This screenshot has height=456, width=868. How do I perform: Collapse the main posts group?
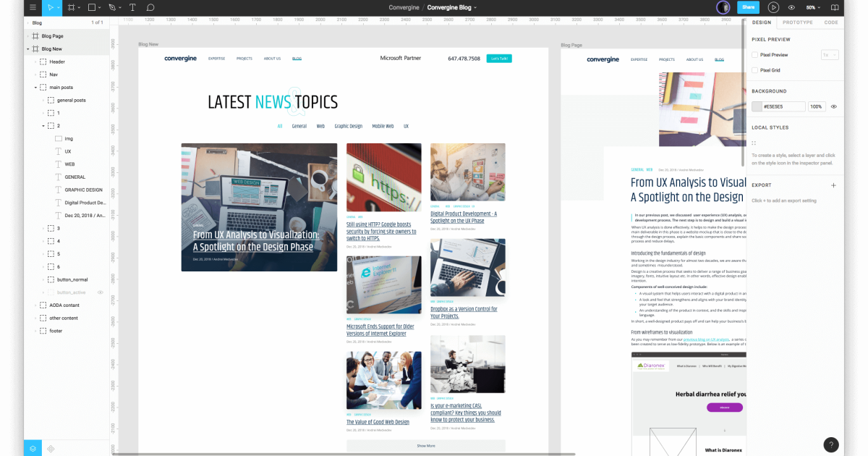[x=34, y=87]
